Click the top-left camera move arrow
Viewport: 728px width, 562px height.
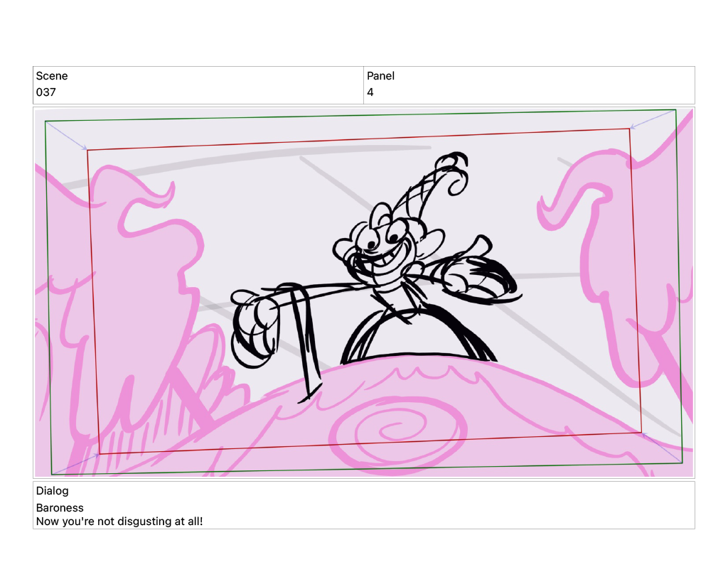coord(67,136)
